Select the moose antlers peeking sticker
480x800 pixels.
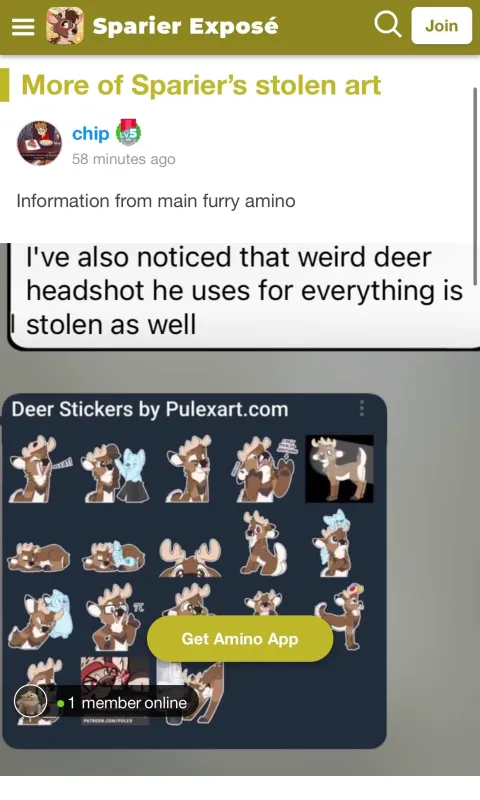[x=190, y=557]
